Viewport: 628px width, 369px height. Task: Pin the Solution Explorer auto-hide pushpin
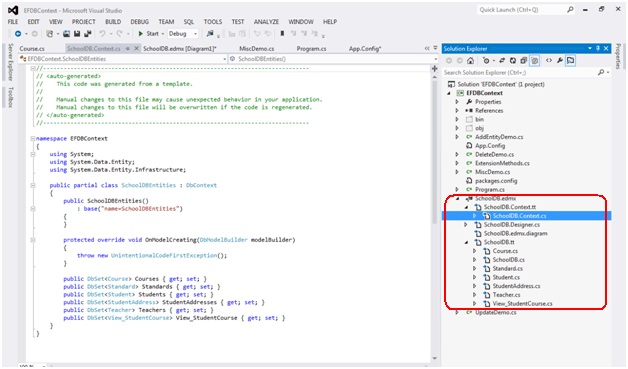pos(598,48)
